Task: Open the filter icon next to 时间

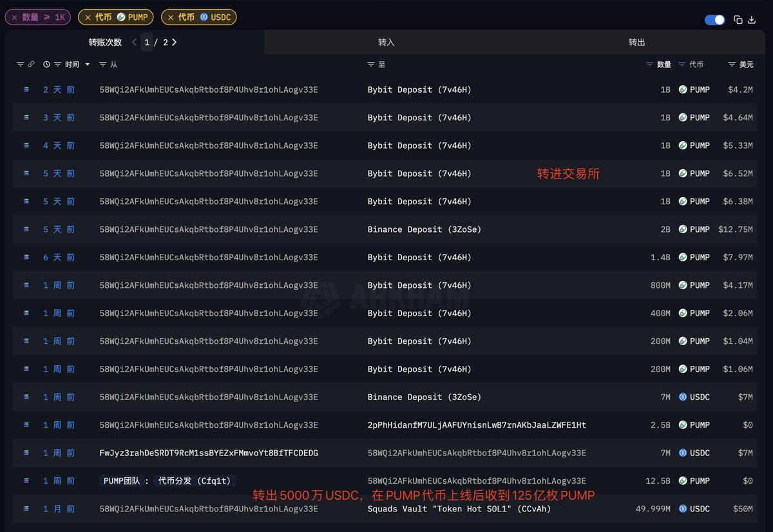Action: tap(58, 64)
